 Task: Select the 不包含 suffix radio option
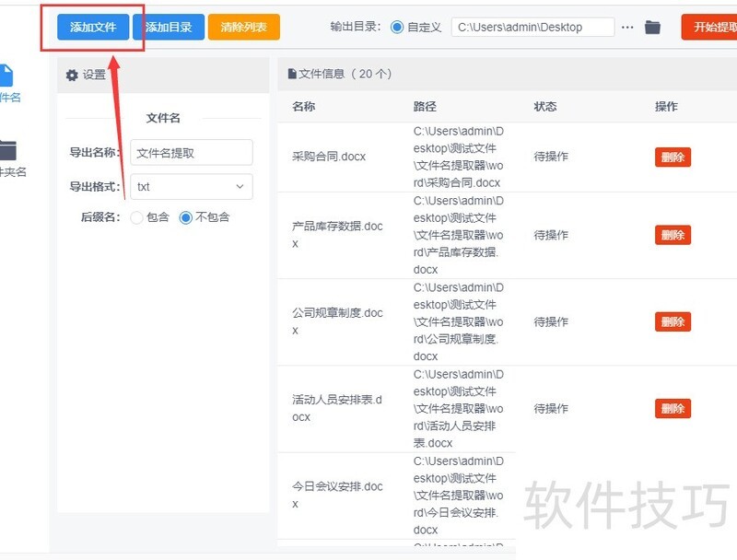click(x=186, y=217)
